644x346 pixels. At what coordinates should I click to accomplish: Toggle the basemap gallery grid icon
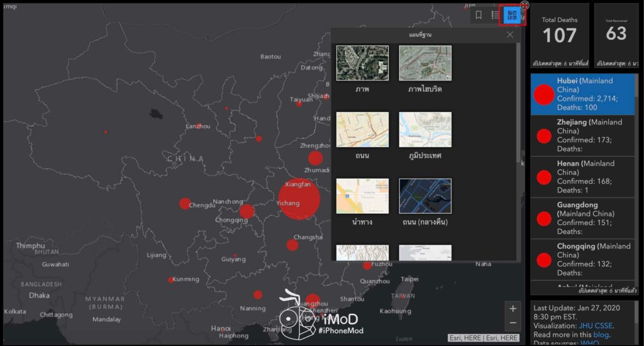[512, 16]
